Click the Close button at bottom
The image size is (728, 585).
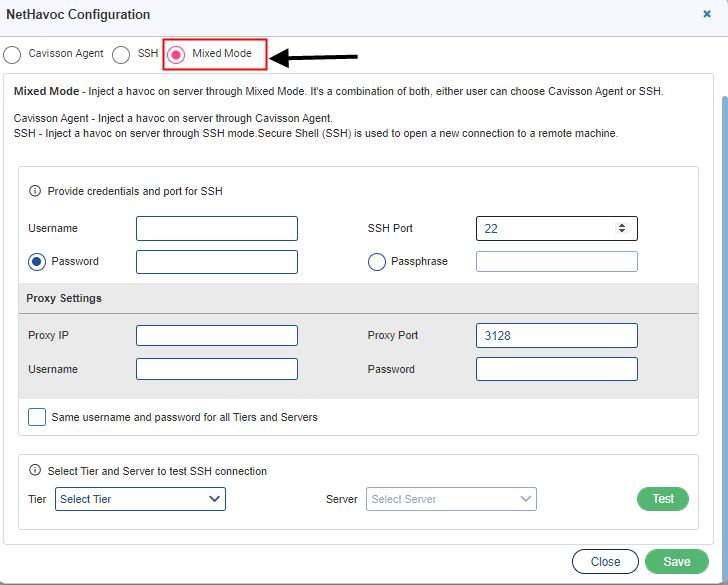(x=605, y=562)
